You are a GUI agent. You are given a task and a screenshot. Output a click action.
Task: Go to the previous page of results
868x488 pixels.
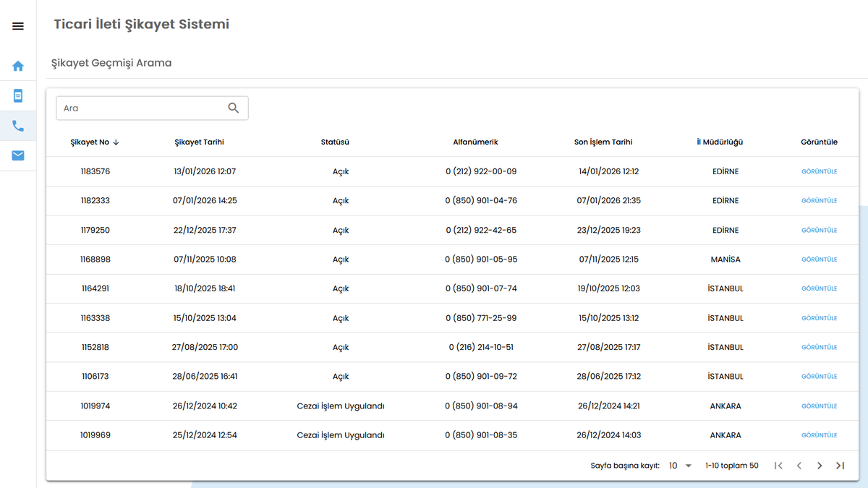(799, 466)
